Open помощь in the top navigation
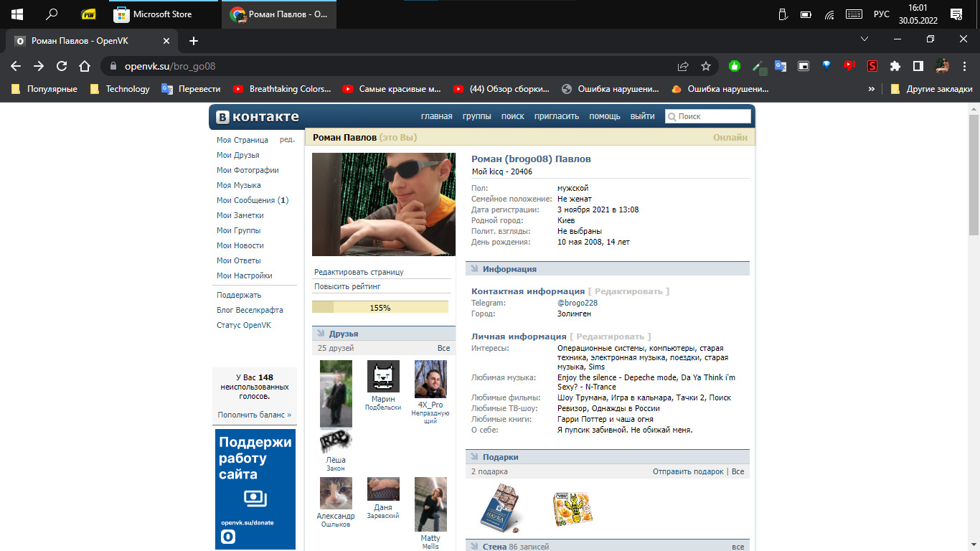This screenshot has width=980, height=551. pyautogui.click(x=605, y=116)
